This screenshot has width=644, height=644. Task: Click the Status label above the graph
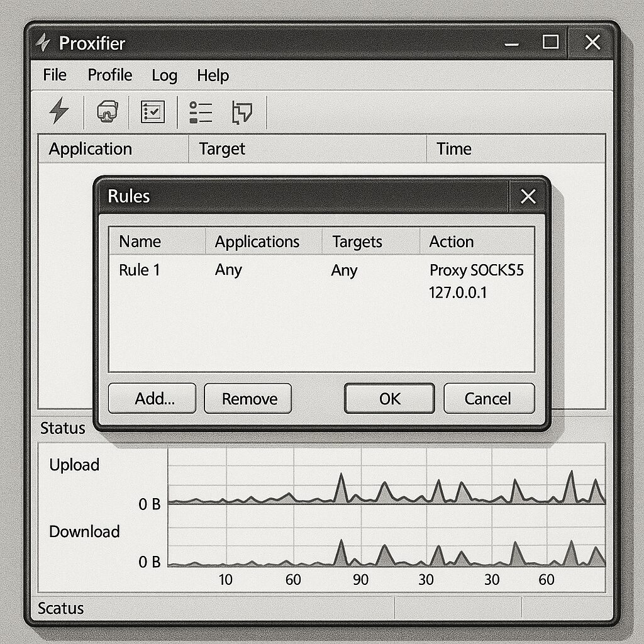[x=62, y=428]
